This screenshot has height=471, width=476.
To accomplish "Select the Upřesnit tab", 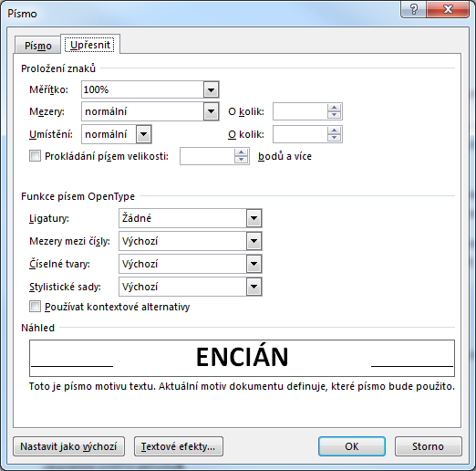I will (x=90, y=45).
